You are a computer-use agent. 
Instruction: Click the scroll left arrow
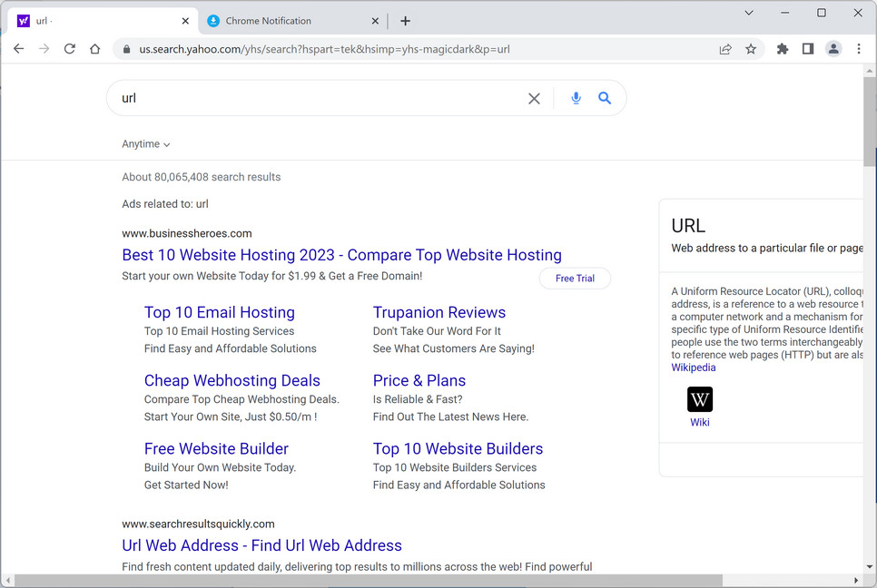(x=8, y=580)
